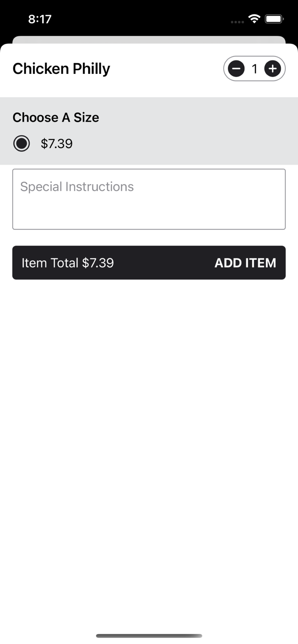
Task: Tap the Item Total $7.39 text
Action: (x=68, y=263)
